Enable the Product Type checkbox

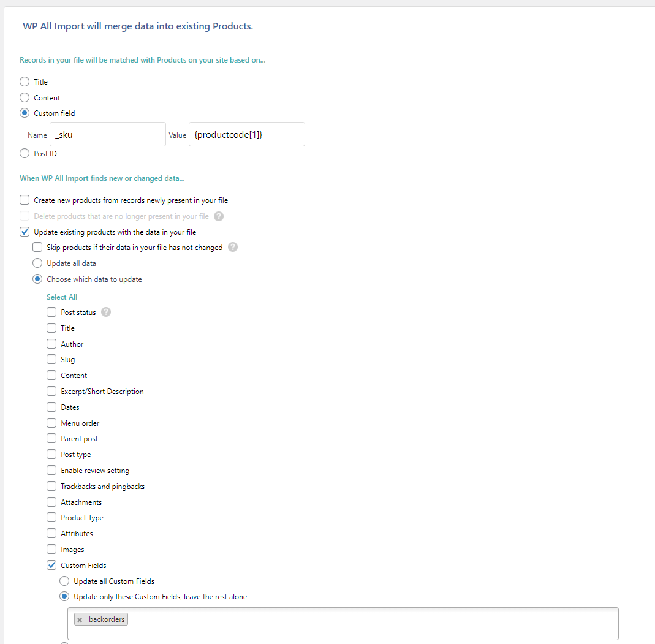click(x=51, y=518)
